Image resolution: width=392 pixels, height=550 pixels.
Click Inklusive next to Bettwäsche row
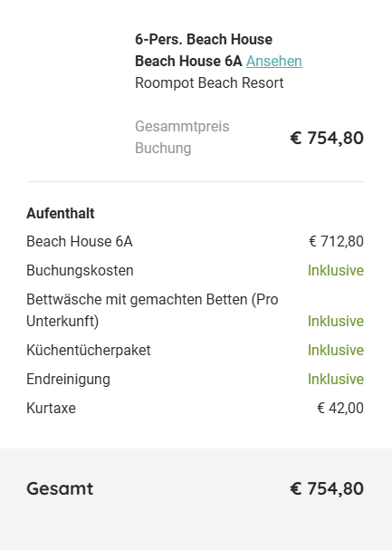(x=336, y=322)
